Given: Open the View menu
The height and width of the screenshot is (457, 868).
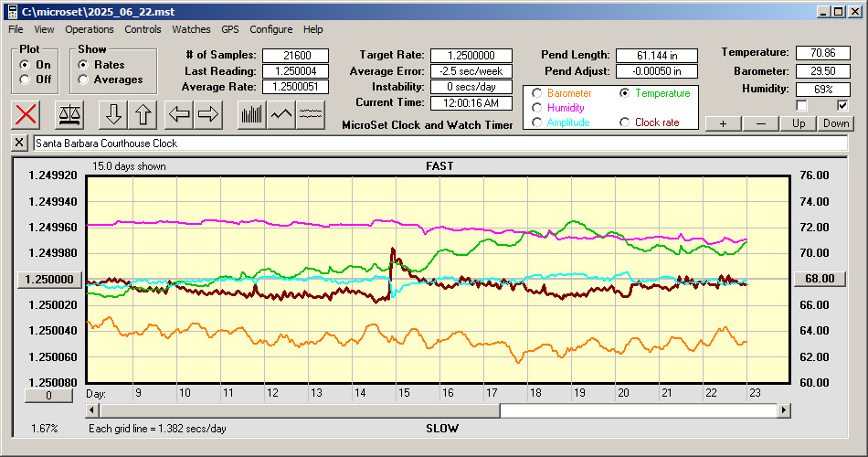Looking at the screenshot, I should [x=44, y=29].
